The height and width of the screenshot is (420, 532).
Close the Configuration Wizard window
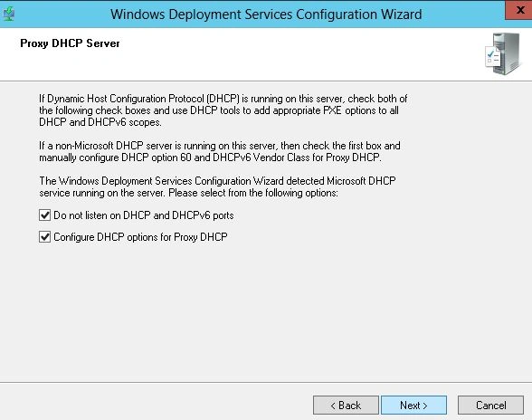point(519,10)
